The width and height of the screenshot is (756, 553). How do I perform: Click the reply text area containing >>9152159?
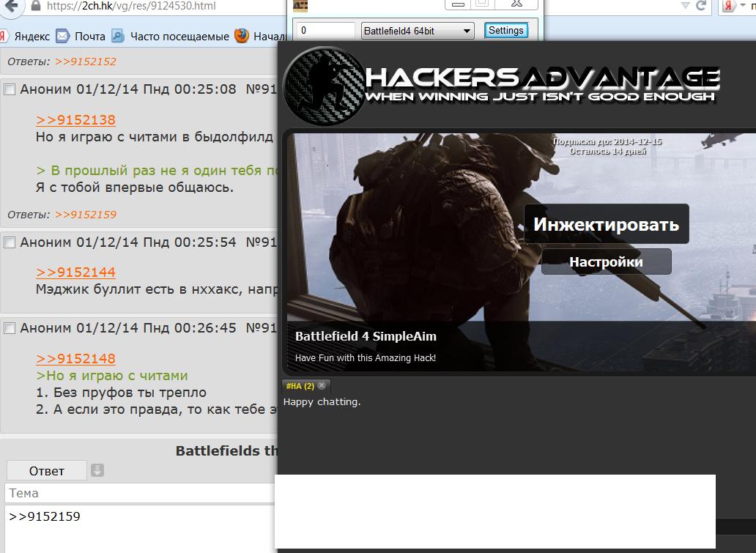pos(140,529)
